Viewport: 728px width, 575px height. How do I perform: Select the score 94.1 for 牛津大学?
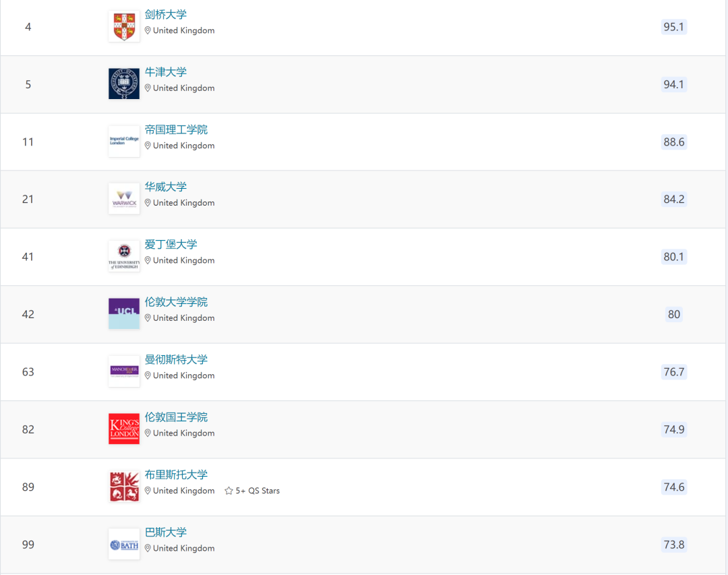673,84
